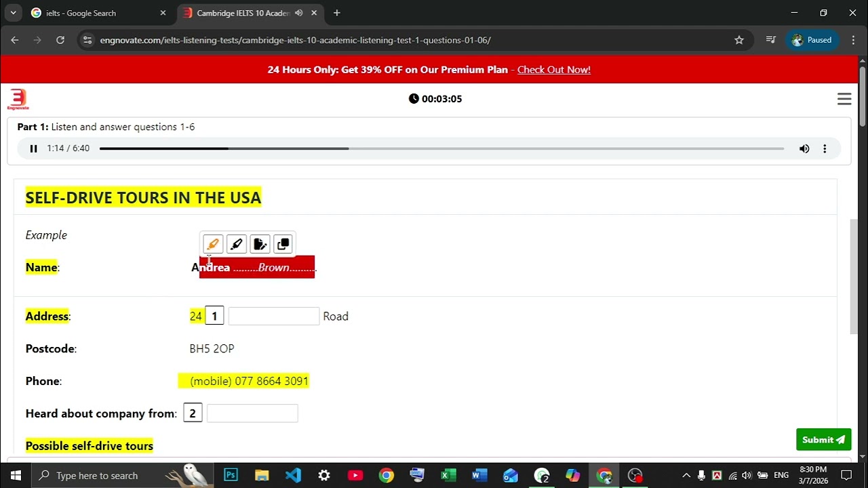This screenshot has width=868, height=488.
Task: Open the Windows Start menu
Action: [x=16, y=475]
